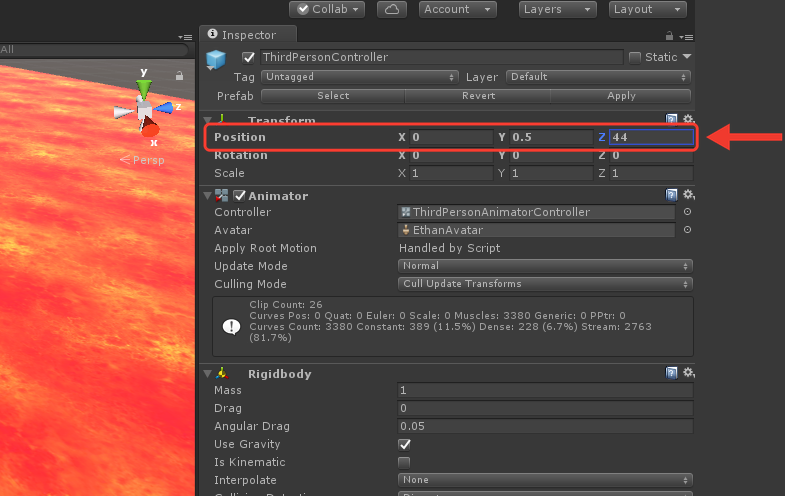
Task: Click the prefab Revert button
Action: [478, 96]
